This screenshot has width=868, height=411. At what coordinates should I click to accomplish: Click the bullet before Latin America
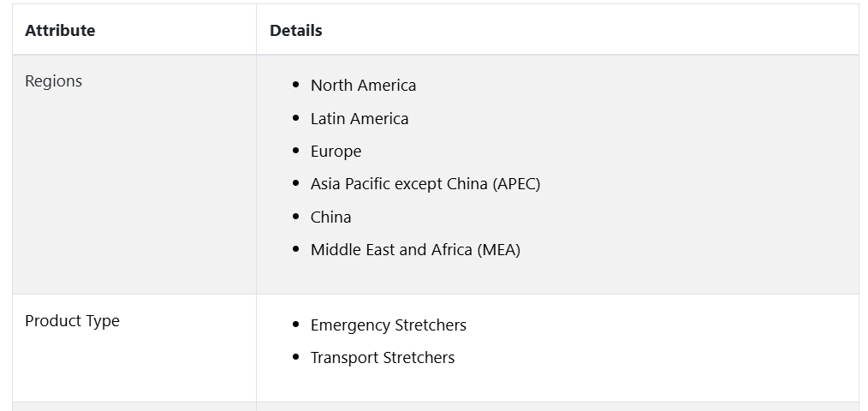tap(295, 118)
